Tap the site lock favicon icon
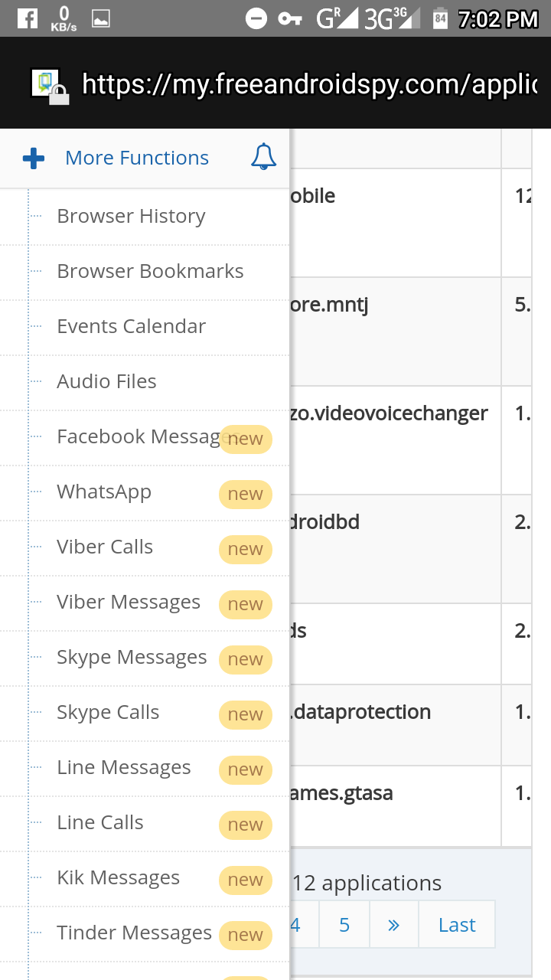 [x=49, y=85]
